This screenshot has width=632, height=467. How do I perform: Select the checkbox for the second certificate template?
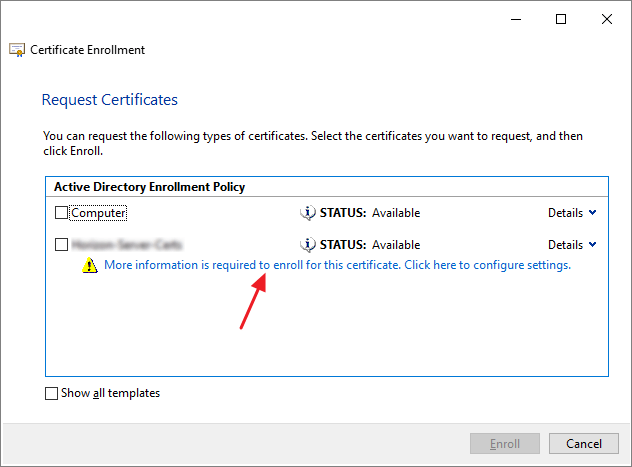[62, 245]
